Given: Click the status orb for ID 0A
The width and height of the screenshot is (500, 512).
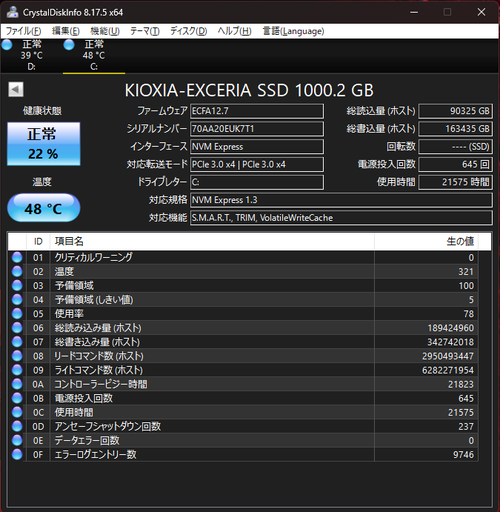Looking at the screenshot, I should tap(17, 384).
